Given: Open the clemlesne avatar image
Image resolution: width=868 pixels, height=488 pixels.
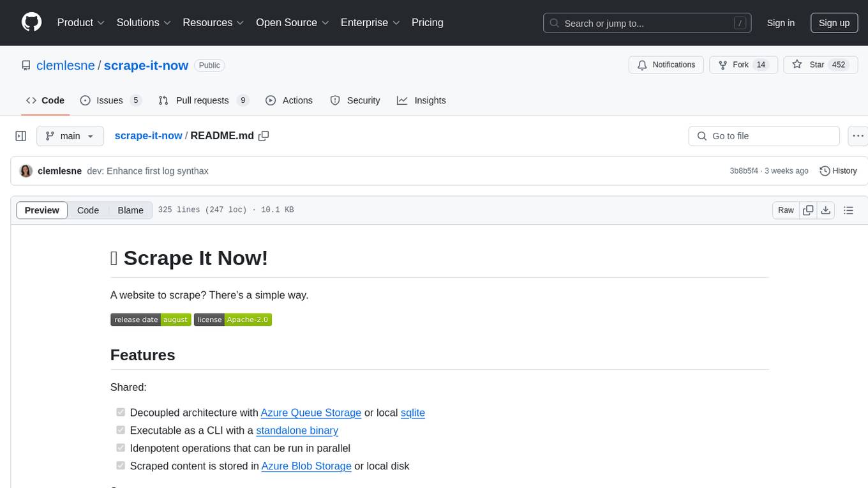Looking at the screenshot, I should coord(26,171).
